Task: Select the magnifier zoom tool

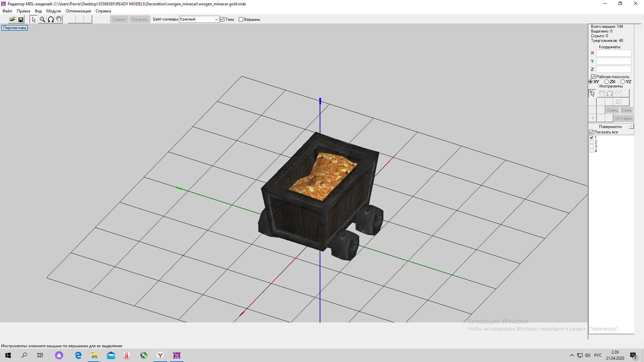Action: click(x=42, y=19)
